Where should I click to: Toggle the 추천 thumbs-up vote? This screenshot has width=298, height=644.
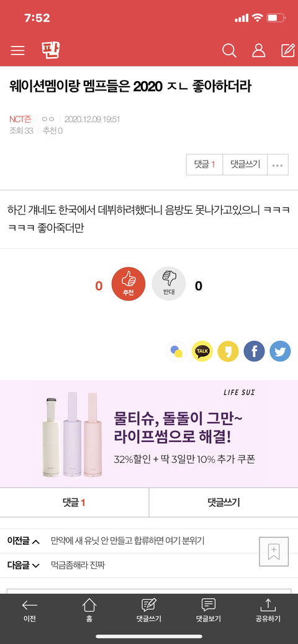(x=129, y=284)
